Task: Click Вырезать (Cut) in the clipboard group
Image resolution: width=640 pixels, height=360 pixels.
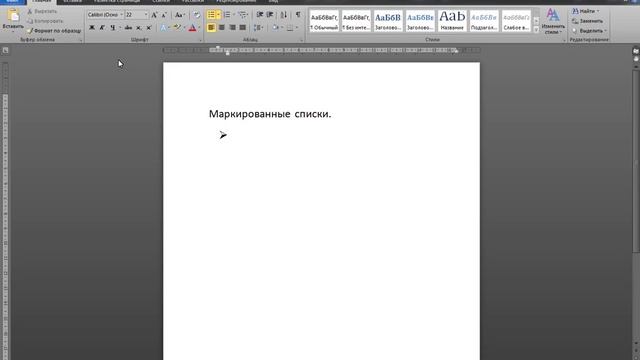Action: (x=42, y=11)
